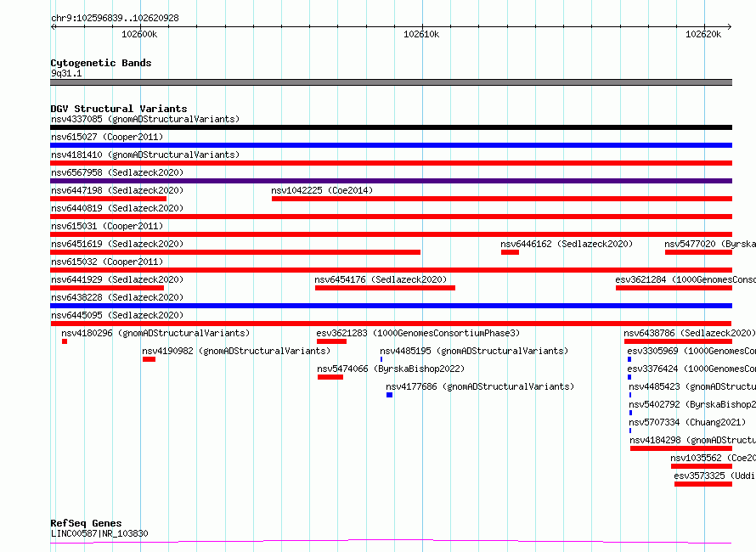
Task: Click the 102610k ruler tick label
Action: pos(421,34)
